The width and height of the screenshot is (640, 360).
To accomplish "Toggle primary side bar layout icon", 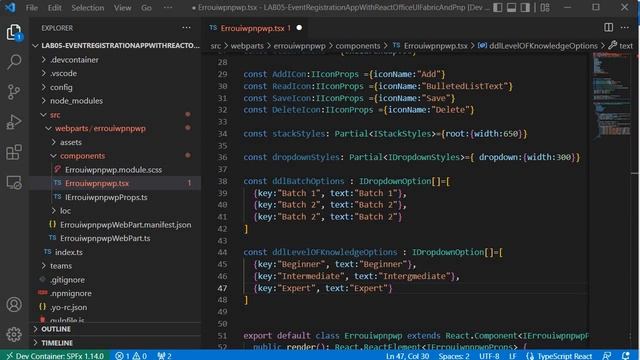I will pyautogui.click(x=498, y=7).
